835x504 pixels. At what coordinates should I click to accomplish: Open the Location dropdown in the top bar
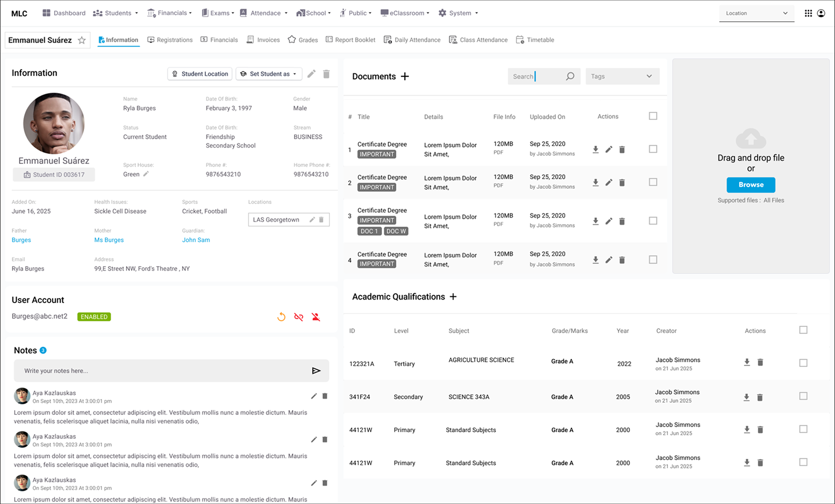point(756,13)
